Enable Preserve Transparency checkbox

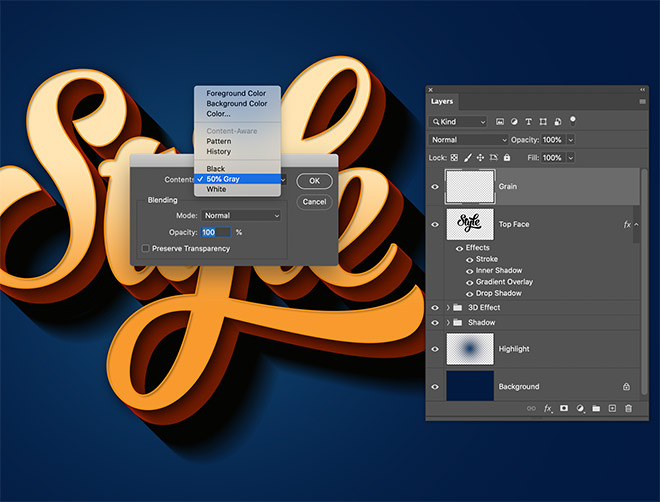pyautogui.click(x=146, y=248)
